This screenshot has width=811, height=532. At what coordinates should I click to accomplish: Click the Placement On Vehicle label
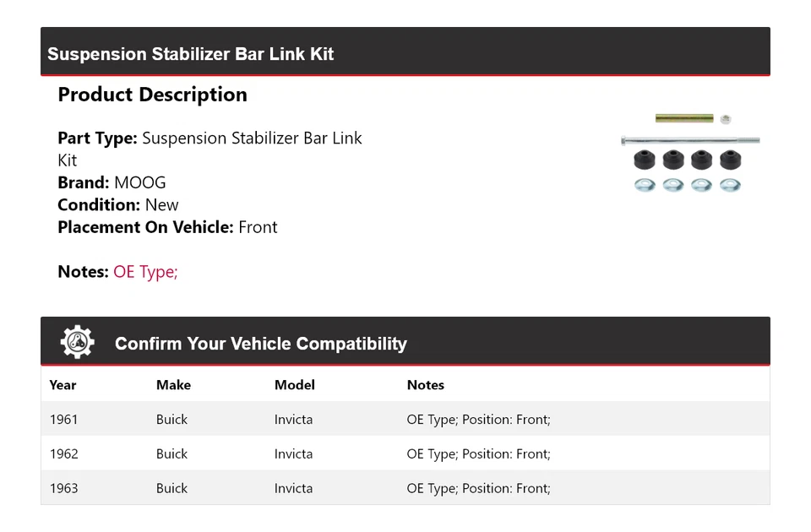(x=145, y=227)
